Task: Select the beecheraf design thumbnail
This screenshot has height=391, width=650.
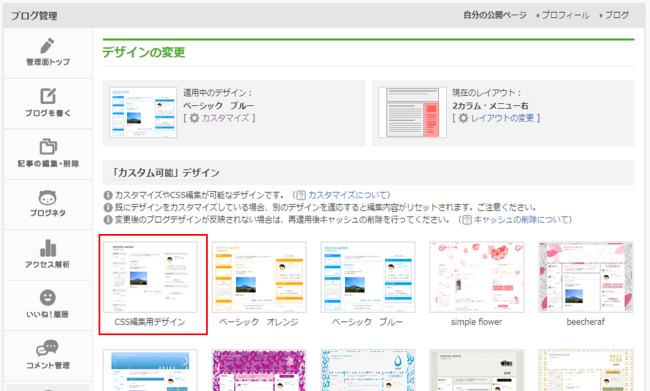Action: pyautogui.click(x=586, y=277)
